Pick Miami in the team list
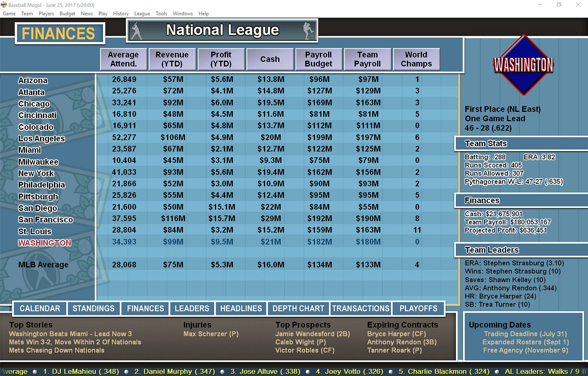 click(30, 150)
